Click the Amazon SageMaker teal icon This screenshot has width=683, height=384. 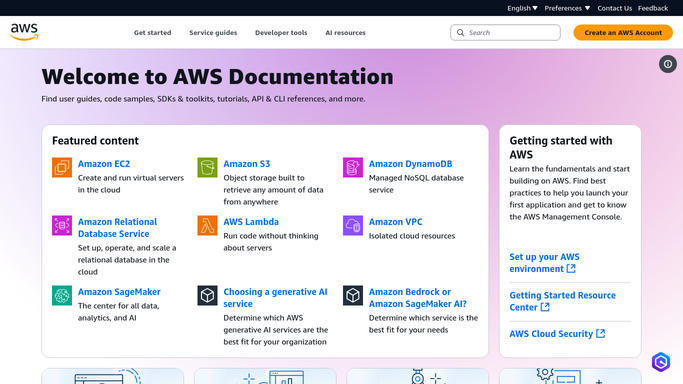62,296
